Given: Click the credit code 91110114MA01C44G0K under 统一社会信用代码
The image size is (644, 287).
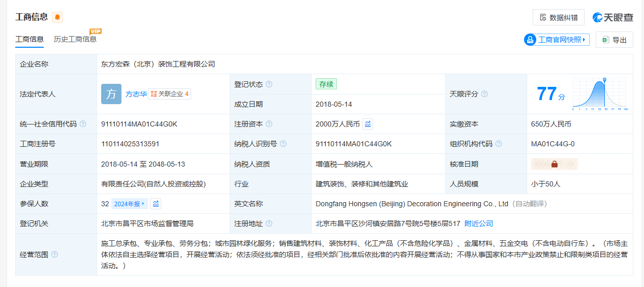Looking at the screenshot, I should pyautogui.click(x=139, y=124).
